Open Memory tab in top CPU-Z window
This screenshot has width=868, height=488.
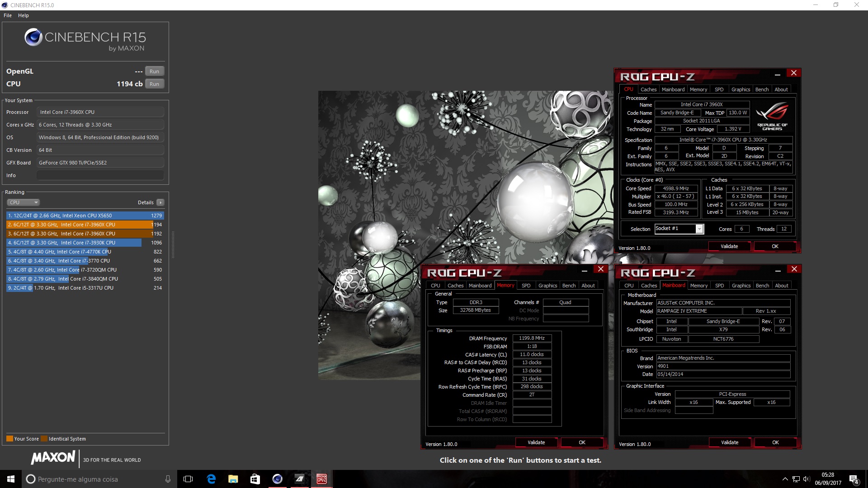click(698, 89)
